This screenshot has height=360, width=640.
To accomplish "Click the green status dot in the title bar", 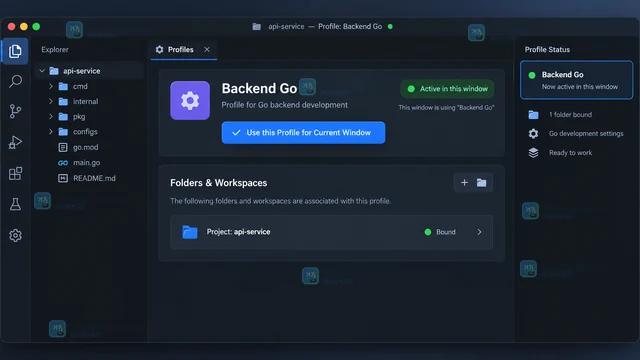I will 390,27.
